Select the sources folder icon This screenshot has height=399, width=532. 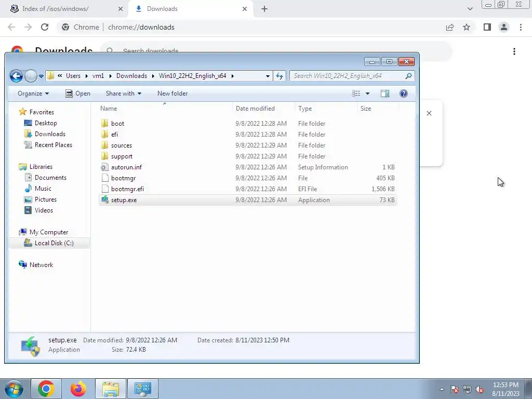pyautogui.click(x=105, y=145)
